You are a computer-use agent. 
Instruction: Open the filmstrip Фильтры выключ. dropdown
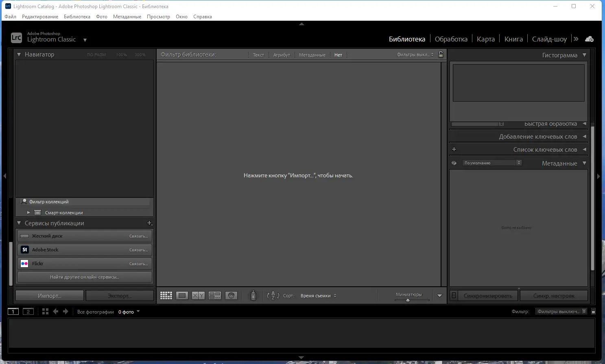[561, 312]
